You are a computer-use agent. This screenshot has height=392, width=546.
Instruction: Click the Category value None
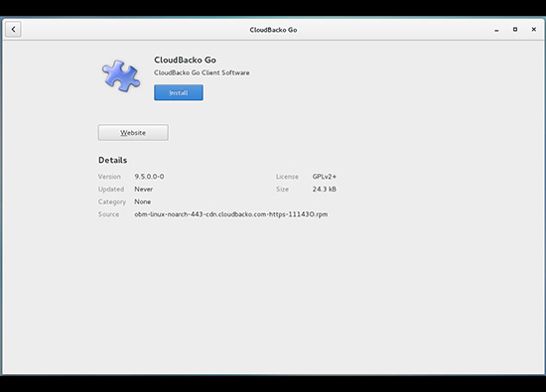142,201
